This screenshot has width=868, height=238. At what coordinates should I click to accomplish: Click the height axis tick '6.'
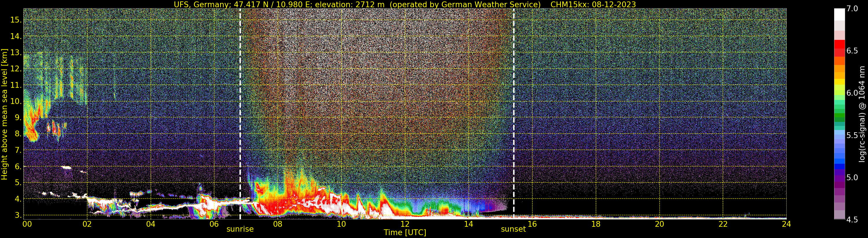[18, 166]
